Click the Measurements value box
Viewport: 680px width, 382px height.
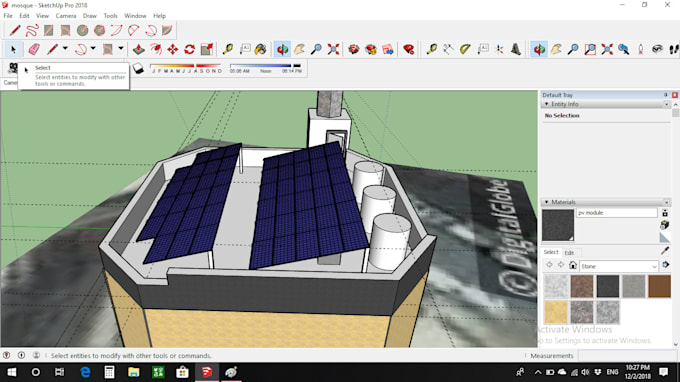(627, 356)
